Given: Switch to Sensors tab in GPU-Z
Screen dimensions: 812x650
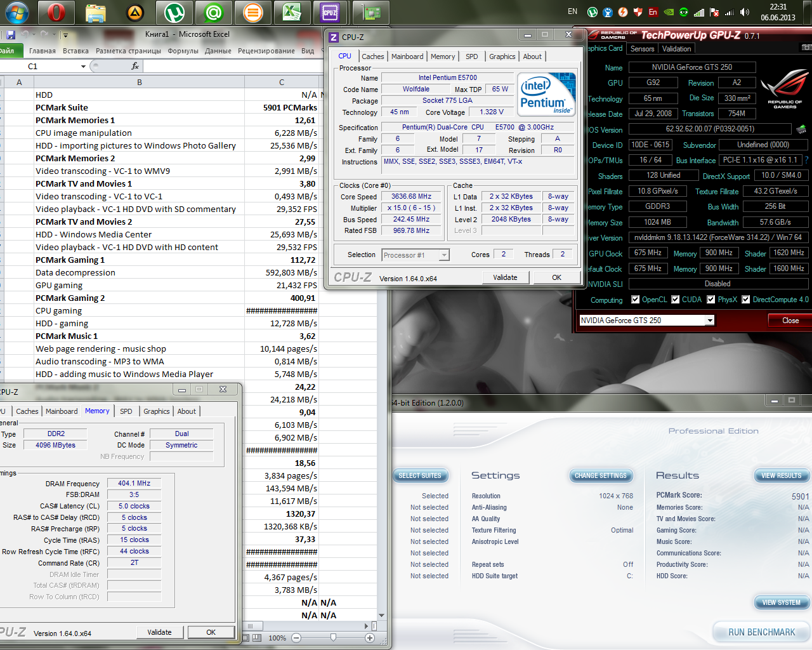Looking at the screenshot, I should pyautogui.click(x=643, y=49).
